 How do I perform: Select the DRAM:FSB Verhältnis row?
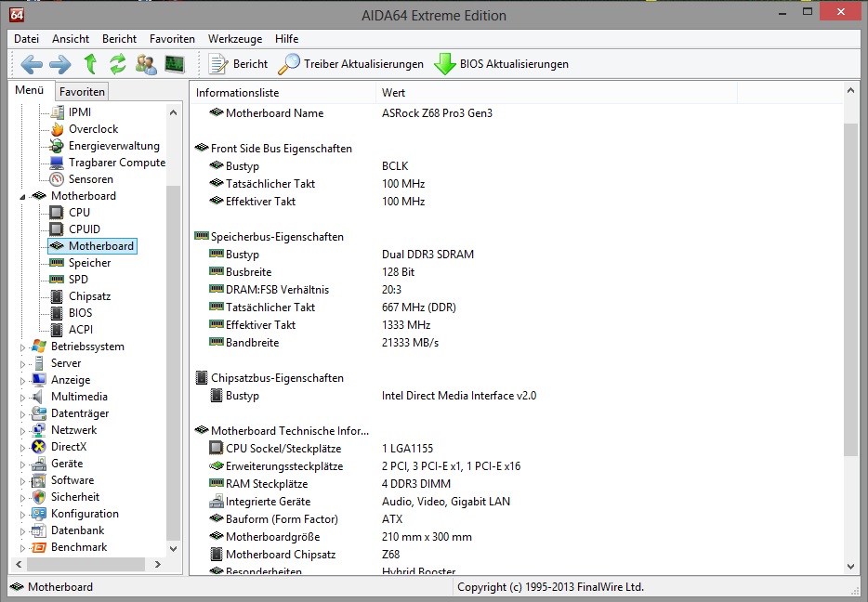(516, 289)
